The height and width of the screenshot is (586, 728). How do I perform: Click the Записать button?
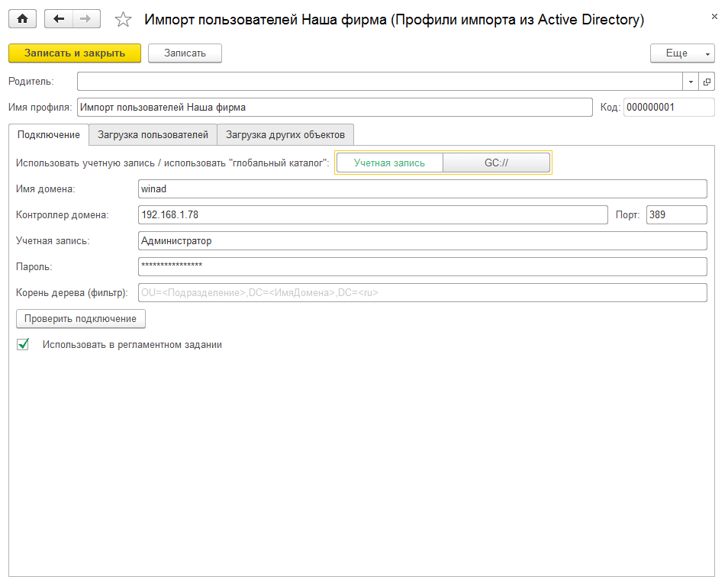(x=184, y=53)
